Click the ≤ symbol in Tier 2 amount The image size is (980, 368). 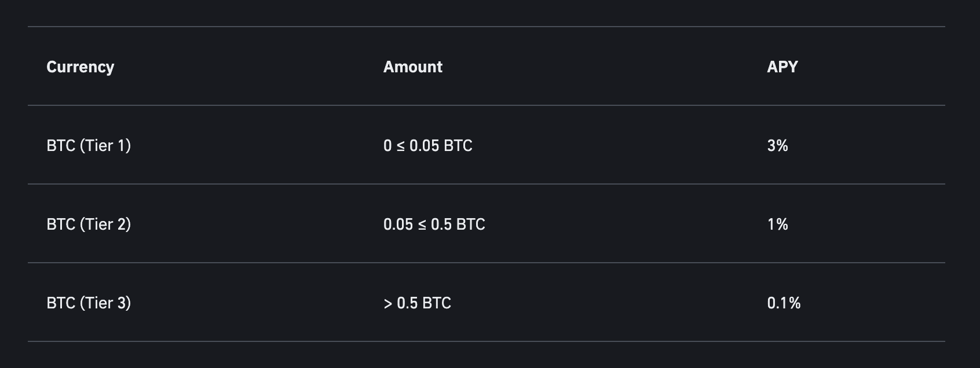click(422, 225)
